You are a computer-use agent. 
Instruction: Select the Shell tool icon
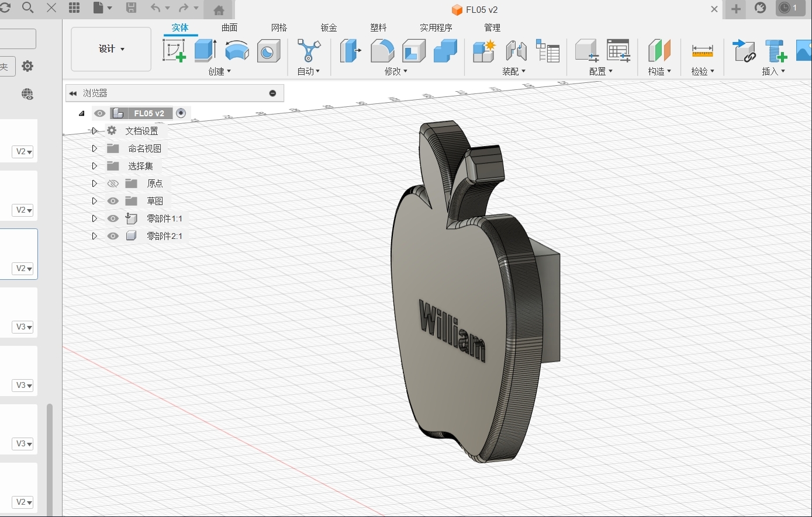(414, 51)
